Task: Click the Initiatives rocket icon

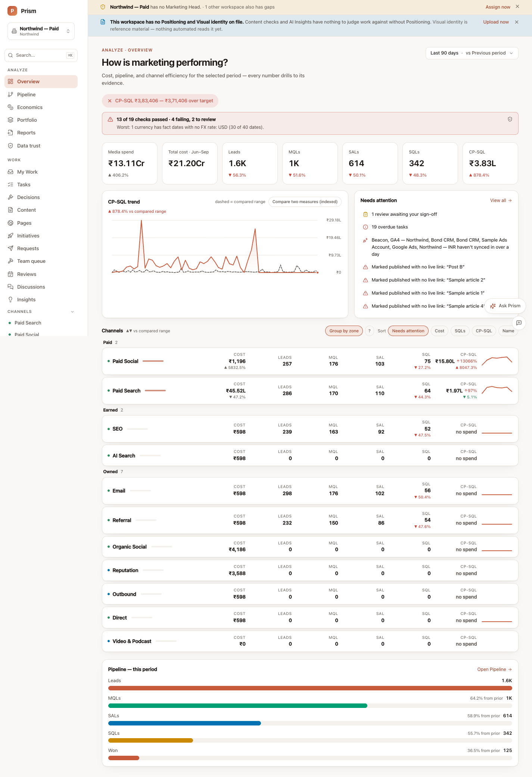Action: pos(10,236)
